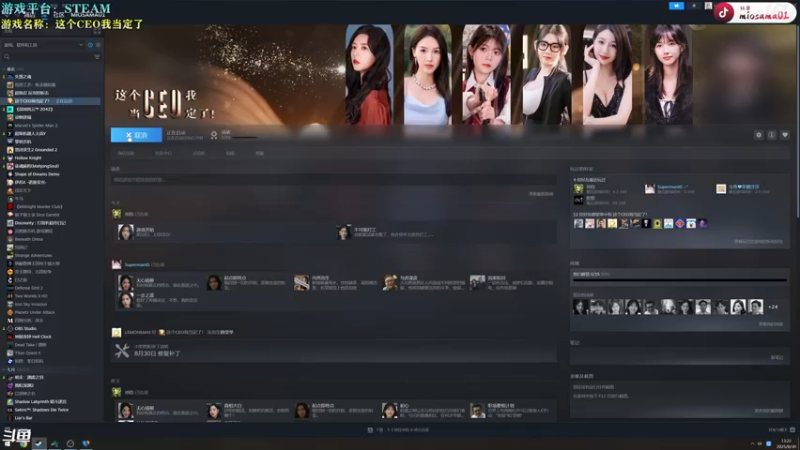Click taskbar icon between Steam and OBS
Viewport: 800px width, 450px height.
[x=55, y=443]
